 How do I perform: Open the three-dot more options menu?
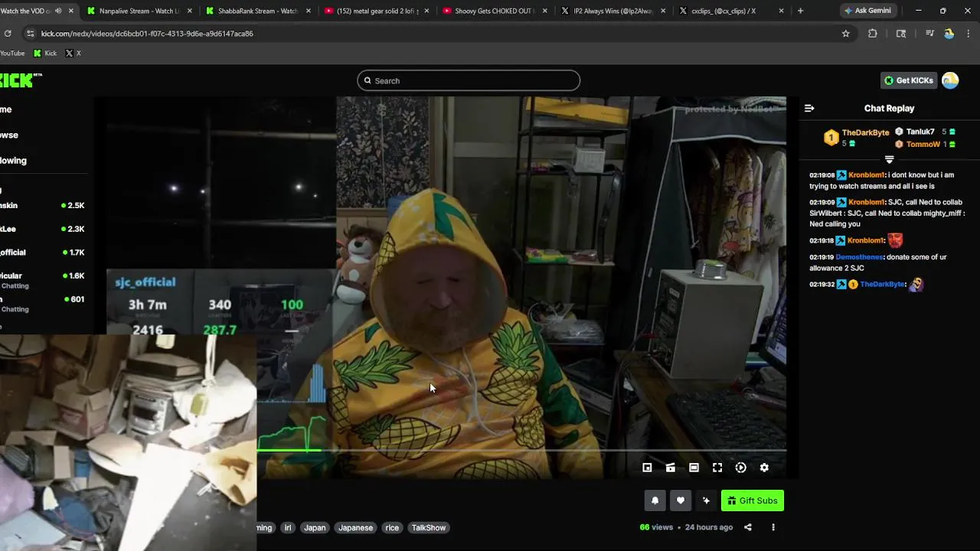click(773, 527)
